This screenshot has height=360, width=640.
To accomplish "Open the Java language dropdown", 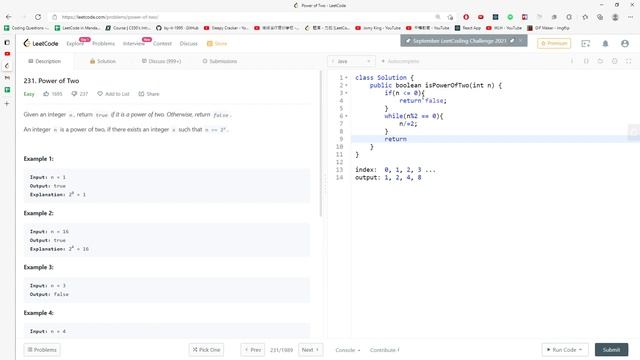I will [351, 61].
